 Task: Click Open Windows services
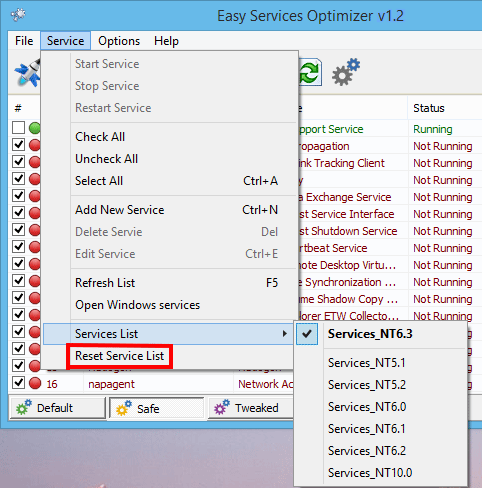click(137, 305)
